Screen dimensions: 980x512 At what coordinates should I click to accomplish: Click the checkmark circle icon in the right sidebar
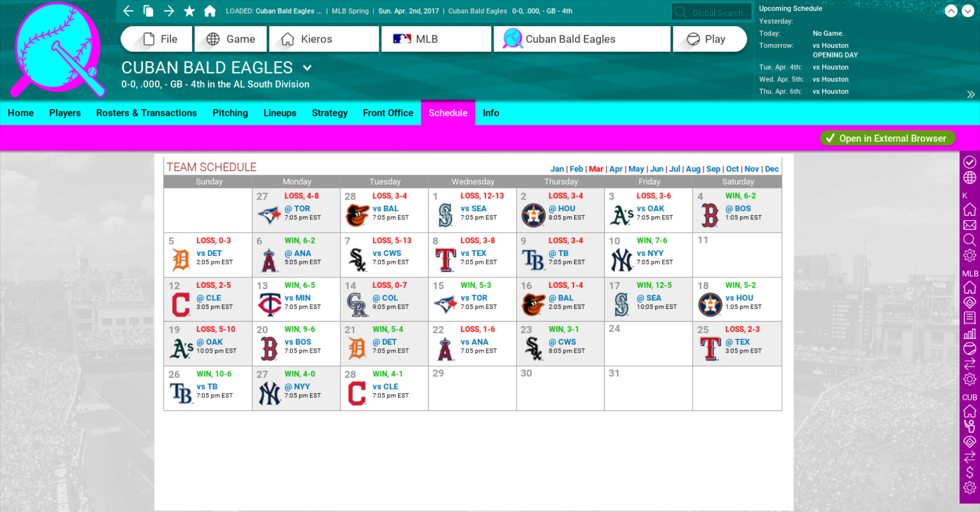[x=970, y=162]
